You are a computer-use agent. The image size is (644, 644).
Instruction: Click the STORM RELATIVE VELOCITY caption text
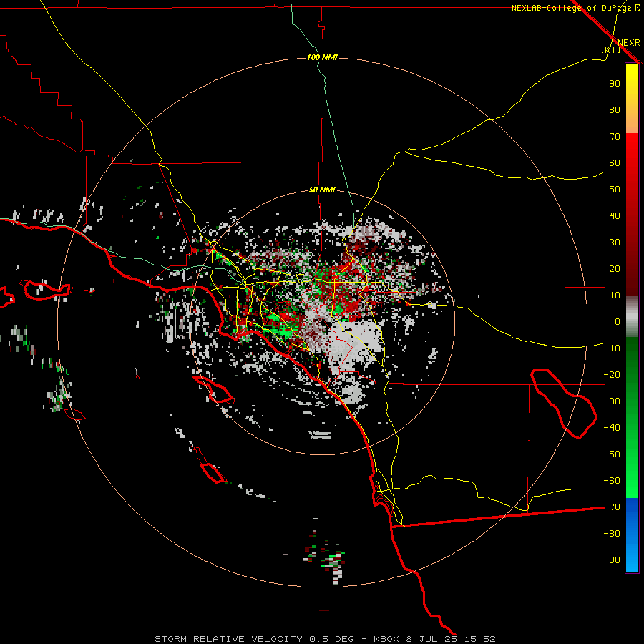[229, 639]
